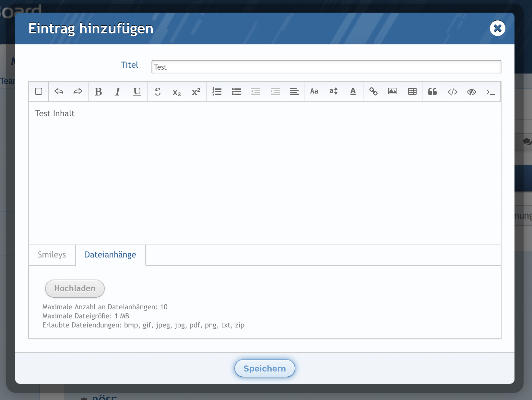
Task: Open the font color picker
Action: 353,92
